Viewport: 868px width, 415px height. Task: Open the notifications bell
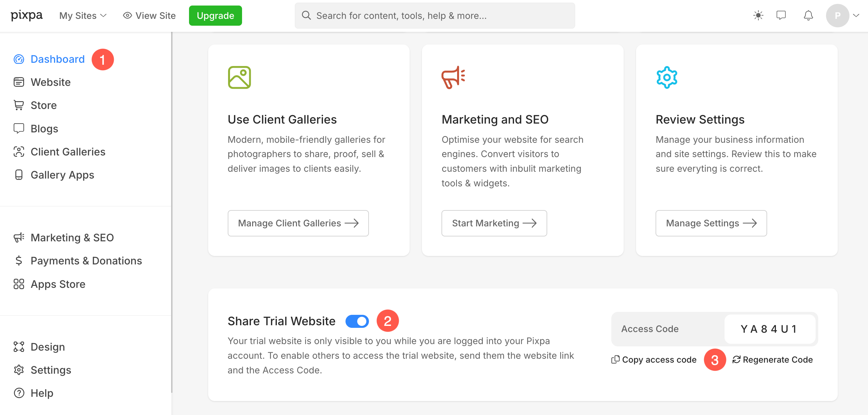808,16
